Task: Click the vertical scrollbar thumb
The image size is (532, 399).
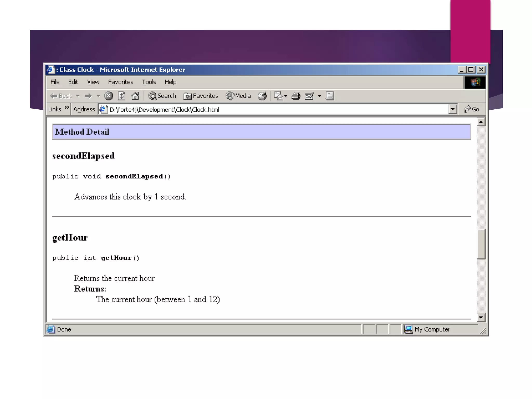Action: pos(481,244)
